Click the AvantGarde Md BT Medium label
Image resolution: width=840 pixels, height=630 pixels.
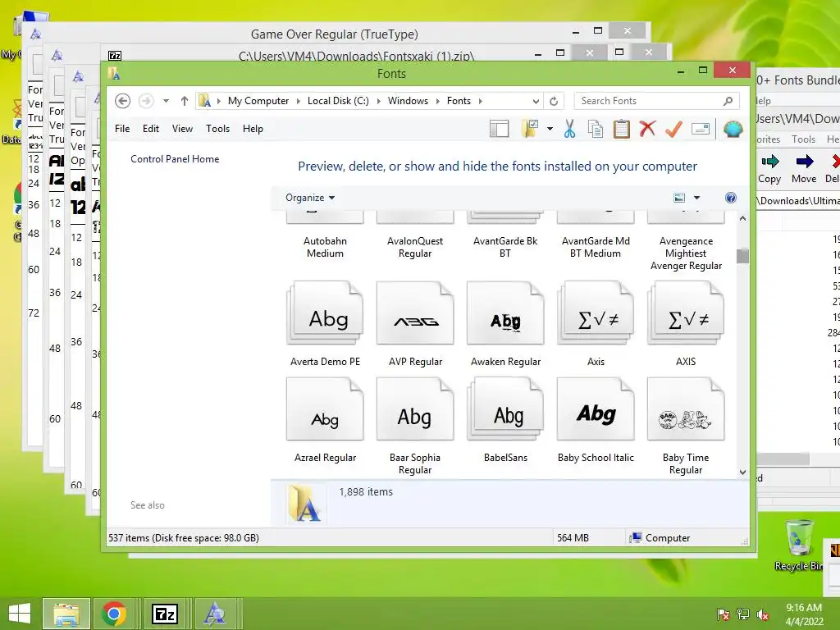point(596,247)
